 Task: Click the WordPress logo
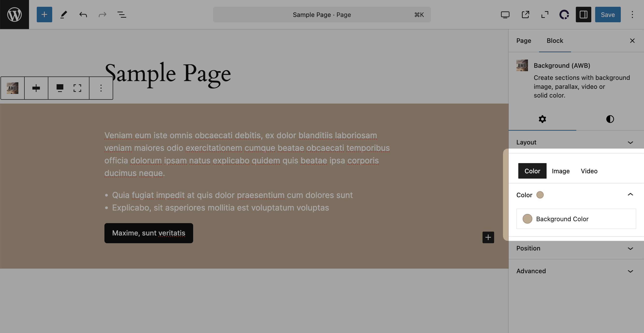pos(14,14)
